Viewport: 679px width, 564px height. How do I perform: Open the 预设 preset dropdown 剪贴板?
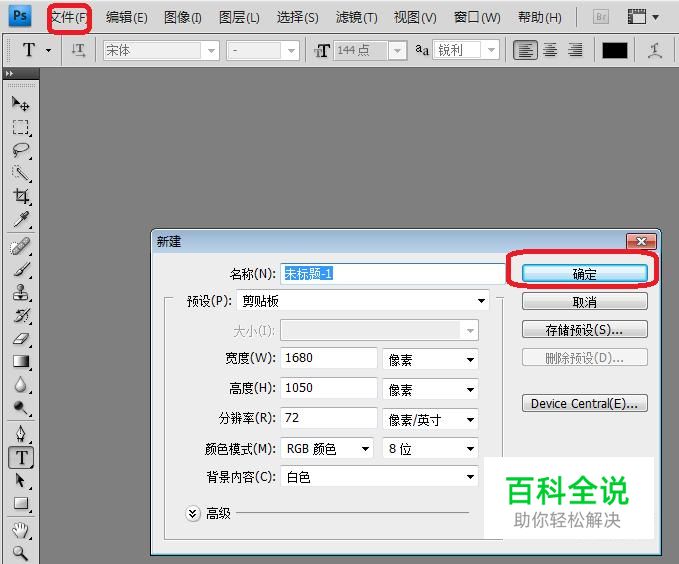363,301
